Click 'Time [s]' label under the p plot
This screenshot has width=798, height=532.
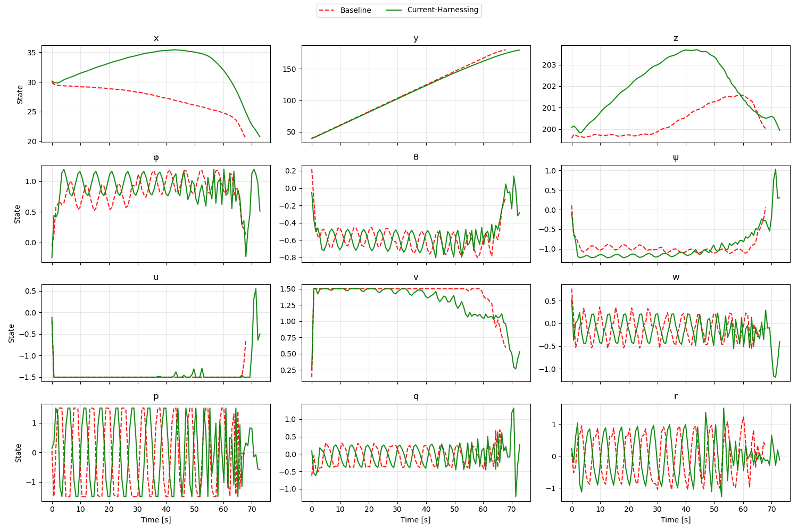click(156, 520)
